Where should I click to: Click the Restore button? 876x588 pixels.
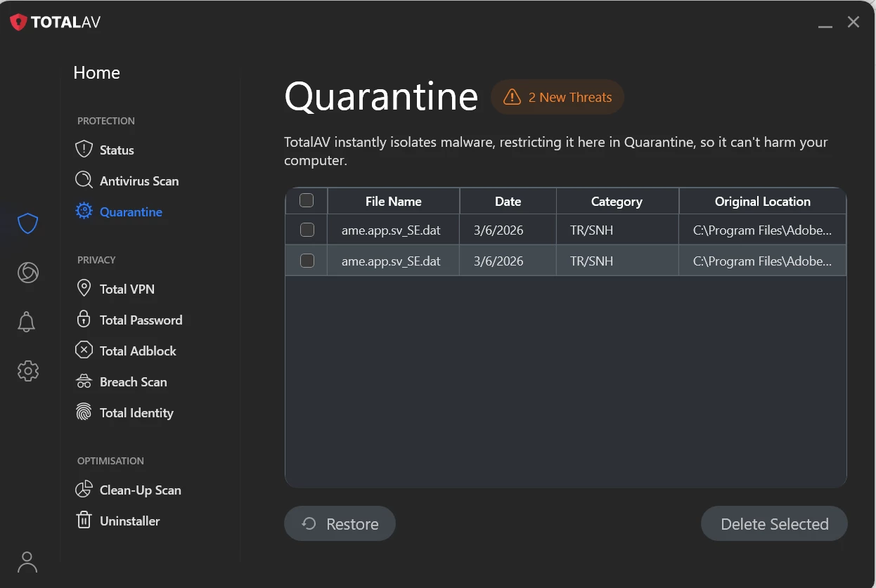(340, 524)
